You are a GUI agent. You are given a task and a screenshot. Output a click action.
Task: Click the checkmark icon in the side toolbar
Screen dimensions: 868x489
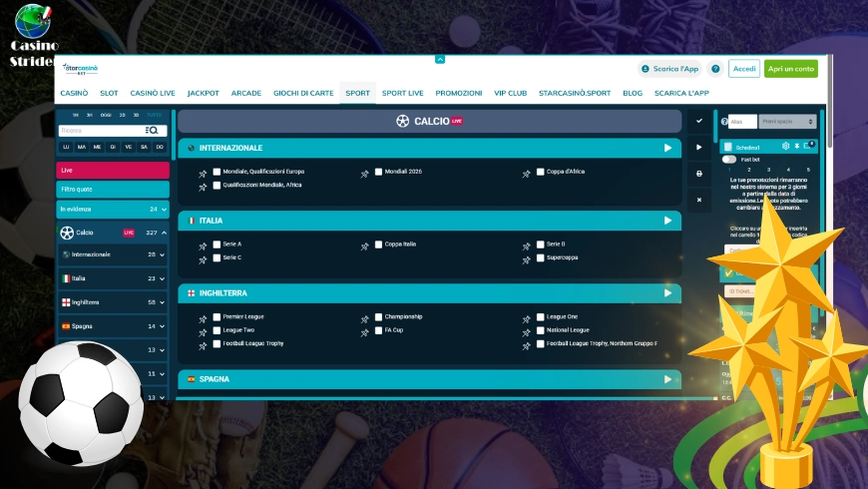[699, 121]
